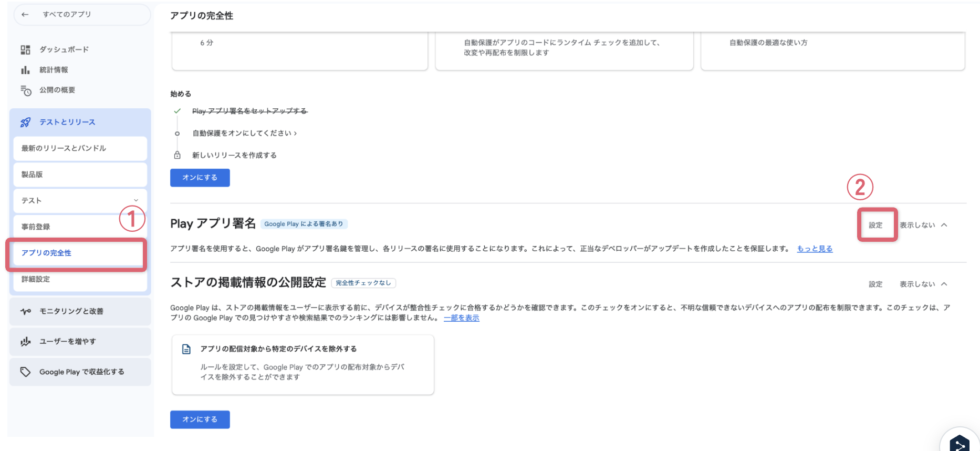Click the モニタリングと改善 pulse icon
Screen dimensions: 980x451
(26, 312)
